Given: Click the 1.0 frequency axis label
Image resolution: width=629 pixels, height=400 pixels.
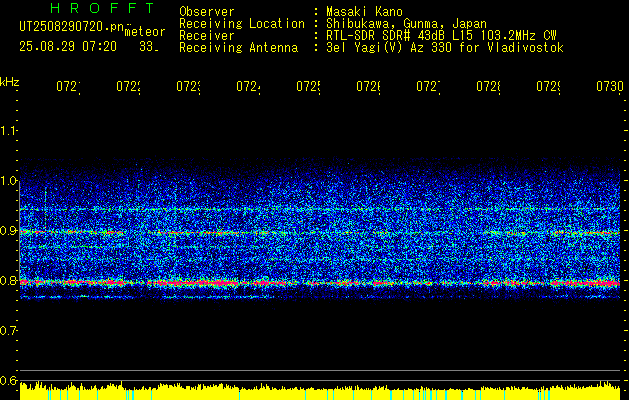Looking at the screenshot, I should pyautogui.click(x=9, y=181).
